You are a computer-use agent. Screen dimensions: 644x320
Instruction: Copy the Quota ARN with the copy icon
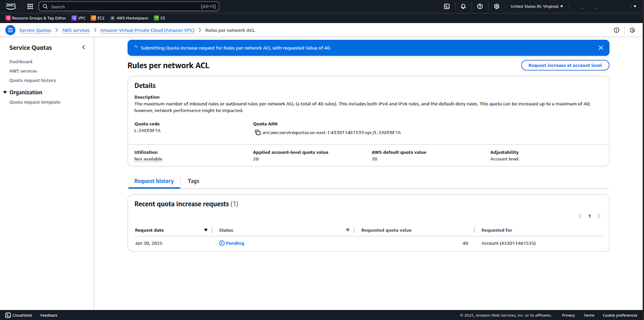coord(258,133)
